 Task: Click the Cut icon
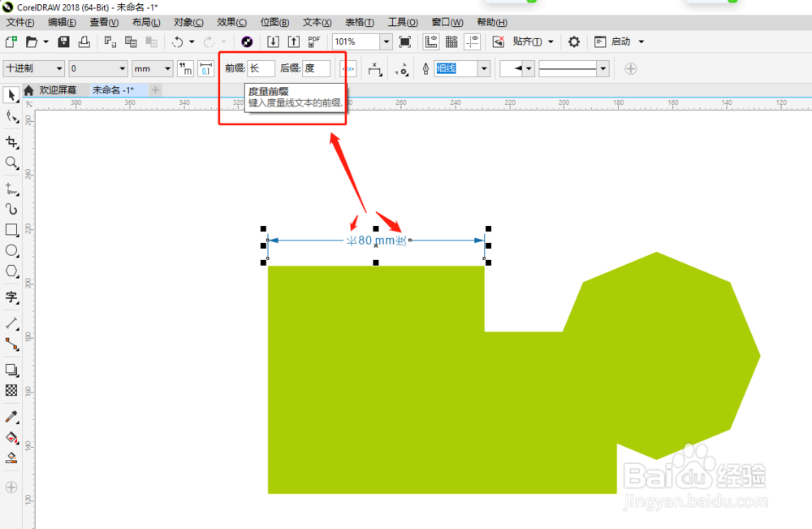tap(110, 42)
